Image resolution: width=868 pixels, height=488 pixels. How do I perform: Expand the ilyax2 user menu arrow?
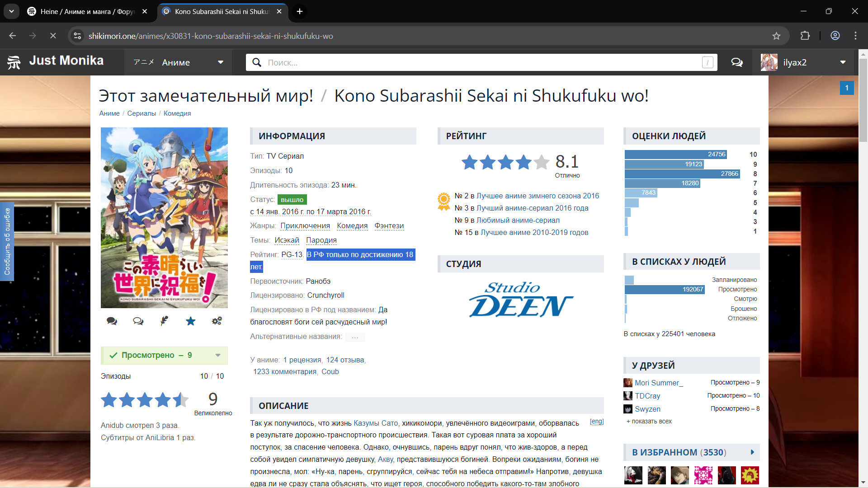click(x=843, y=62)
